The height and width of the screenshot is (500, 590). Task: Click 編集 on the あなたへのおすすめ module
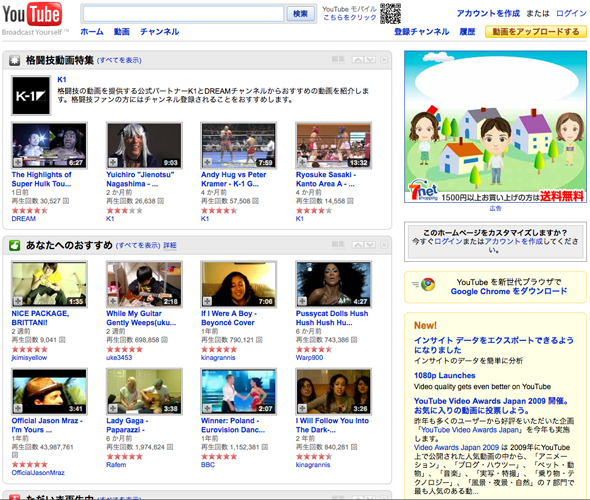[338, 245]
